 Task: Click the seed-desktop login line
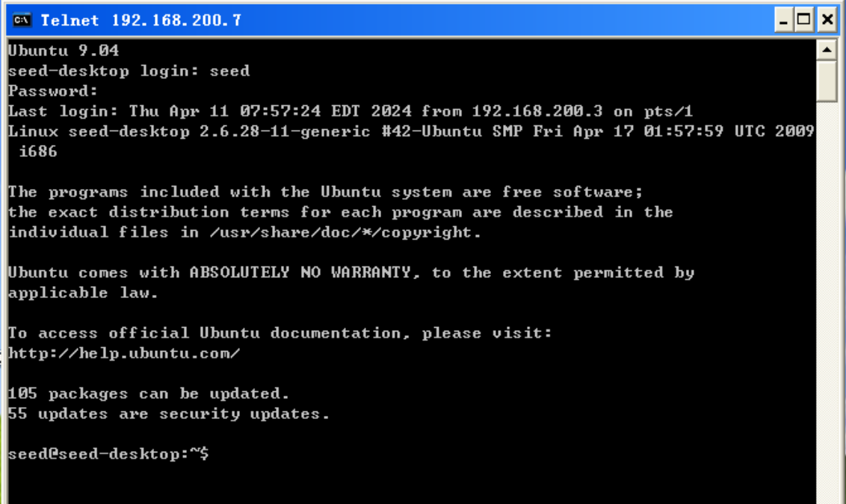[x=129, y=72]
